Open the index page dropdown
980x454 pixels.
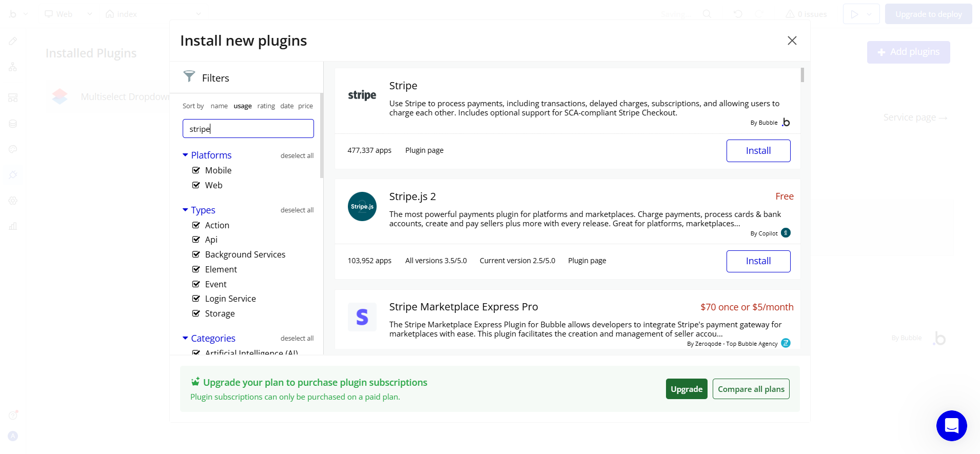click(153, 14)
